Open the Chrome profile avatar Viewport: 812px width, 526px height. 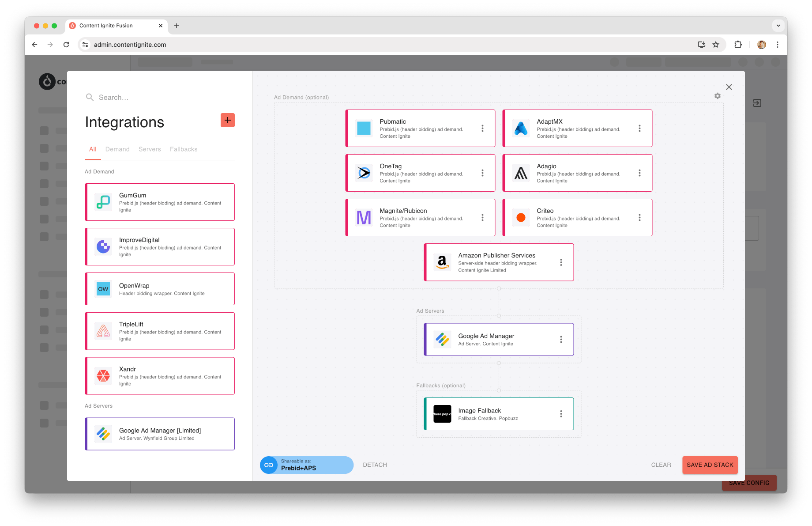pos(762,45)
